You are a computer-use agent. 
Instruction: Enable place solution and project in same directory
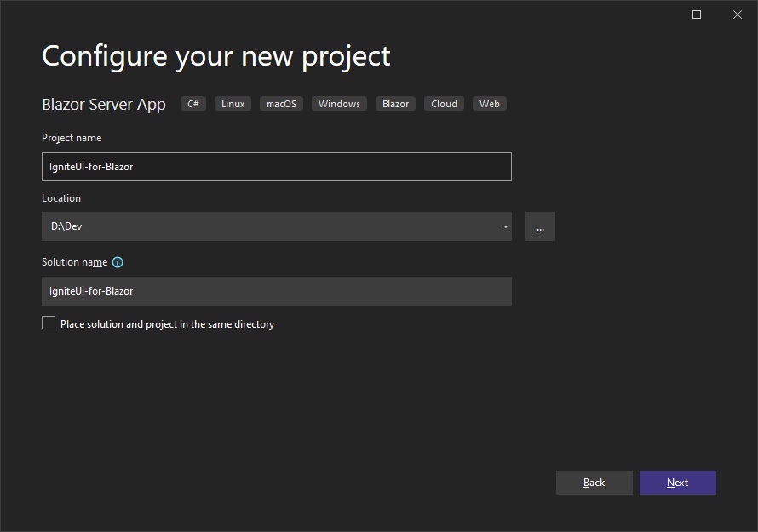tap(49, 323)
